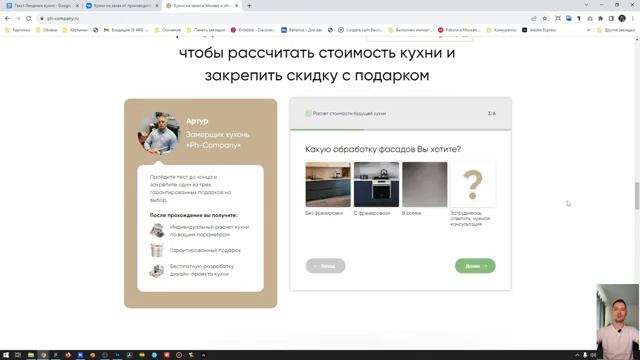The width and height of the screenshot is (640, 360).
Task: Select the facade without milling option
Action: [x=328, y=184]
